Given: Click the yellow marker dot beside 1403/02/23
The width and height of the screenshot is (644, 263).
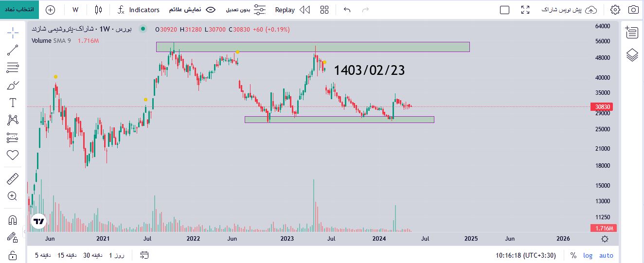Looking at the screenshot, I should coord(324,62).
